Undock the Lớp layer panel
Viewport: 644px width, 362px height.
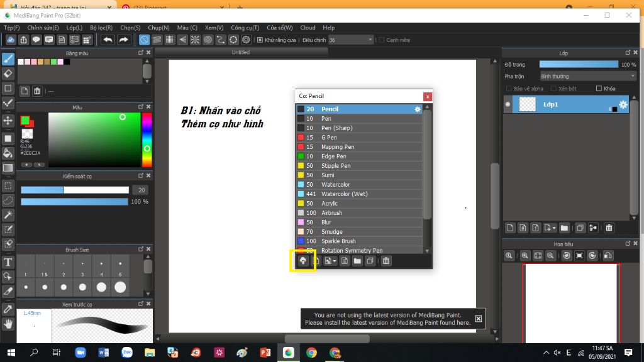pyautogui.click(x=628, y=53)
